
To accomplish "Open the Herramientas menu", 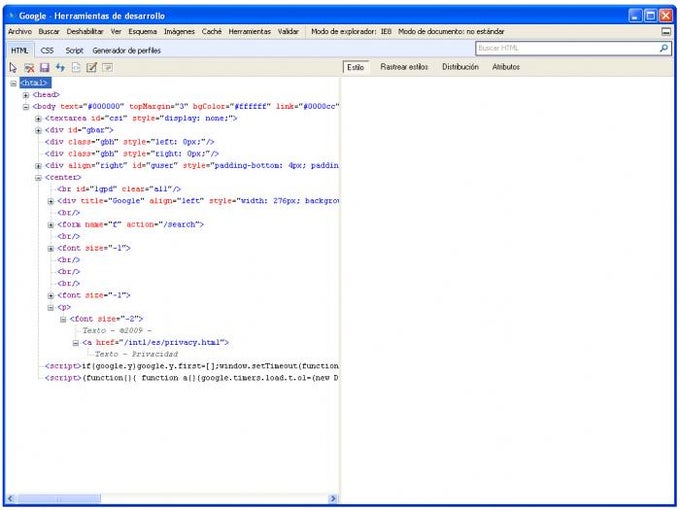I will pos(249,32).
